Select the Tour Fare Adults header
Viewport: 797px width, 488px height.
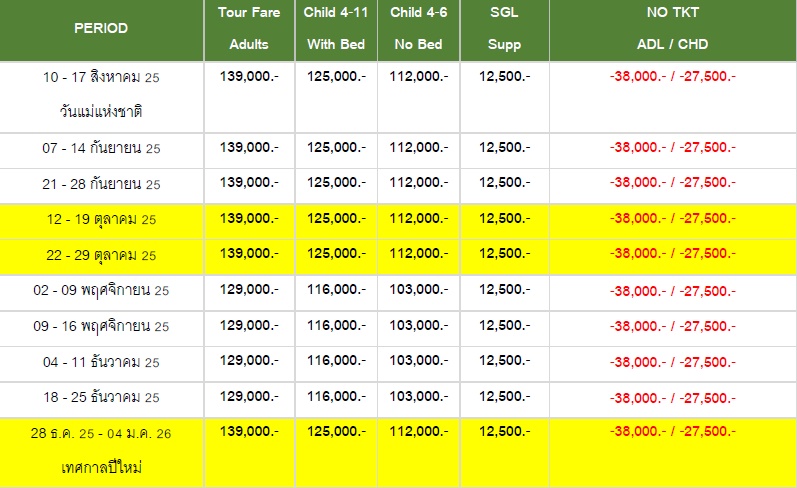coord(249,28)
